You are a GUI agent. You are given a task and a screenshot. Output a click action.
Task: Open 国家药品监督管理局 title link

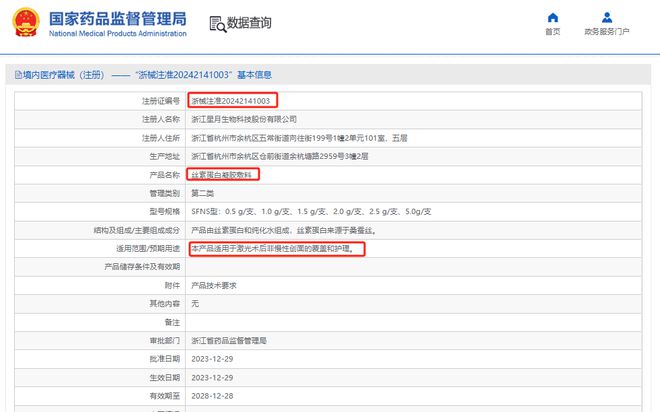click(x=117, y=19)
